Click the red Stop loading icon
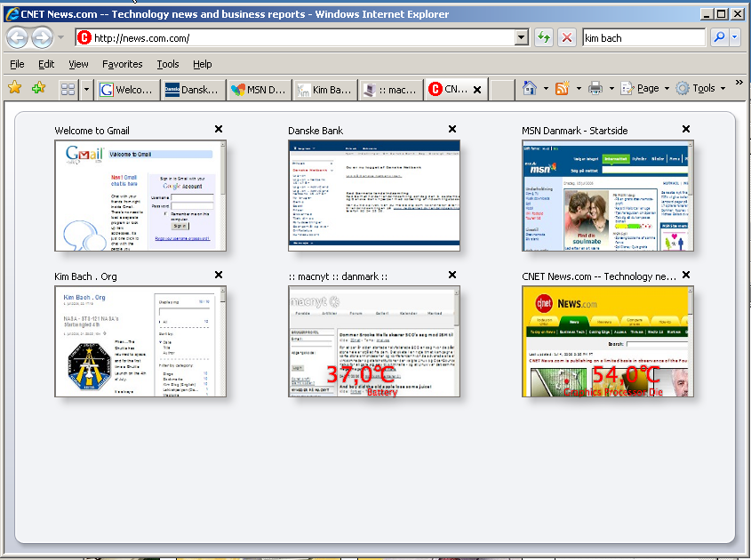The width and height of the screenshot is (751, 560). tap(567, 37)
